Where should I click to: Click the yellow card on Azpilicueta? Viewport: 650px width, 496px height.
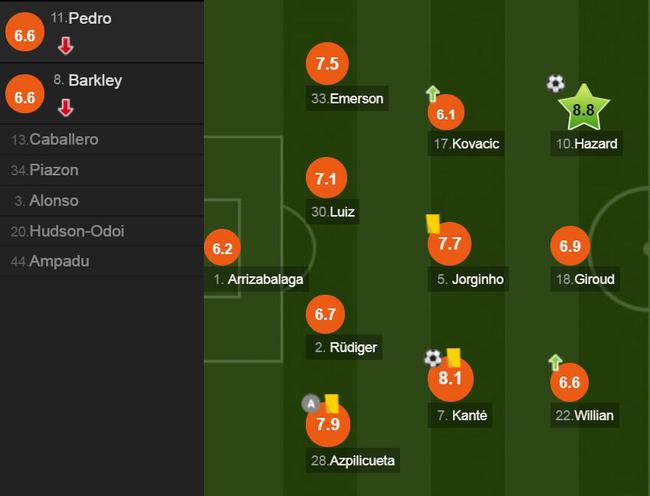tap(332, 404)
